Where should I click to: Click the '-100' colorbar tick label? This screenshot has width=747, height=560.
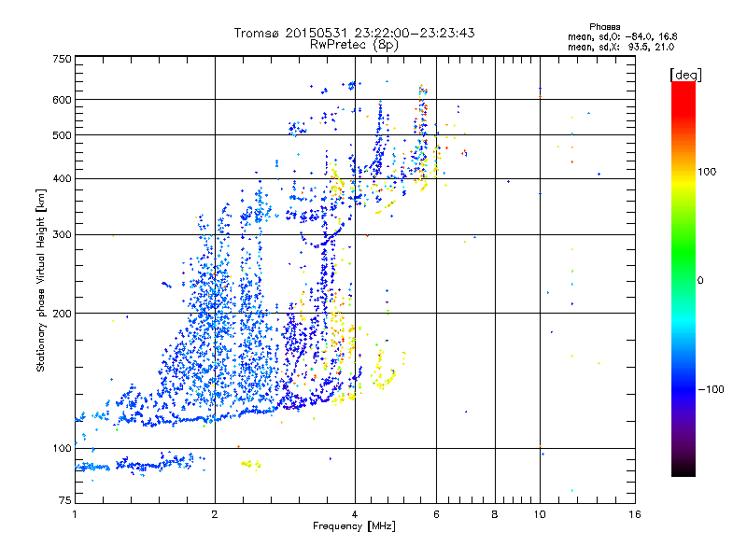711,389
